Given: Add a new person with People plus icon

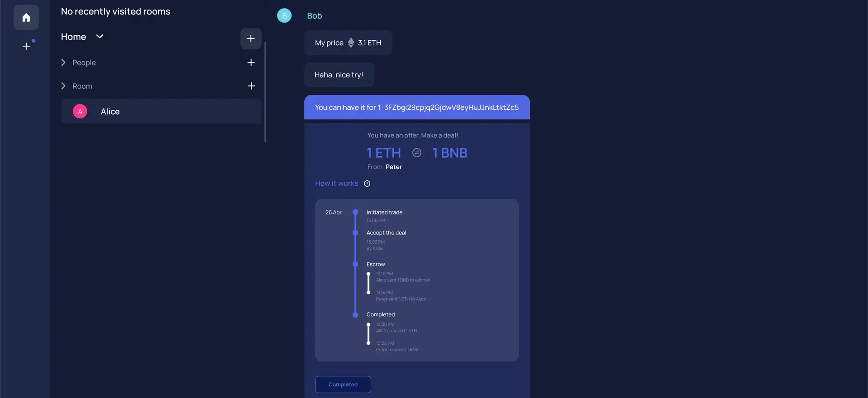Looking at the screenshot, I should pos(251,63).
